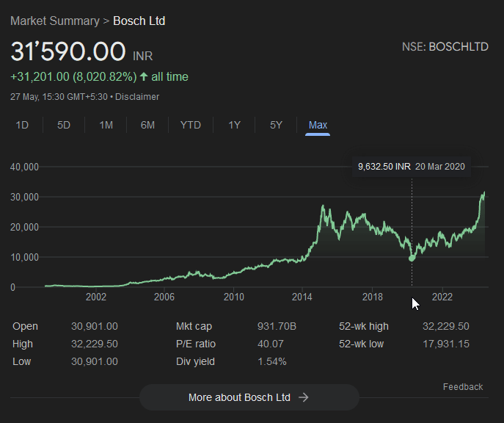Click the March 2020 data point on chart
The image size is (504, 423).
(412, 258)
